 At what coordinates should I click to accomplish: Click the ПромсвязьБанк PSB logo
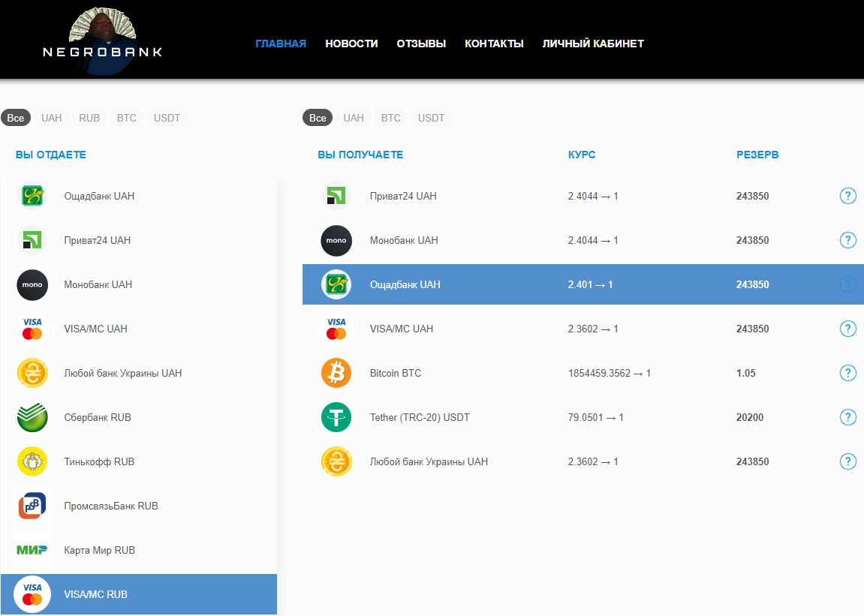tap(32, 506)
